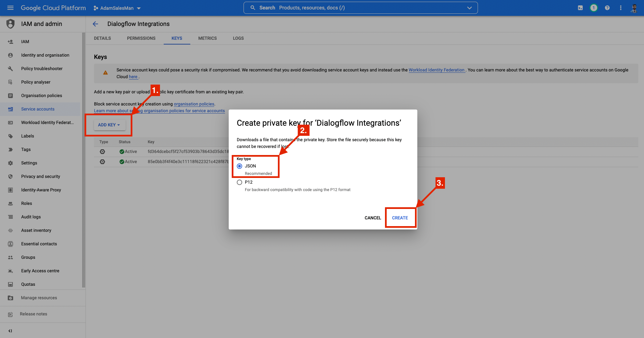This screenshot has width=644, height=338.
Task: Go back using the arrow beside Dialogflow Integrations
Action: pos(95,24)
